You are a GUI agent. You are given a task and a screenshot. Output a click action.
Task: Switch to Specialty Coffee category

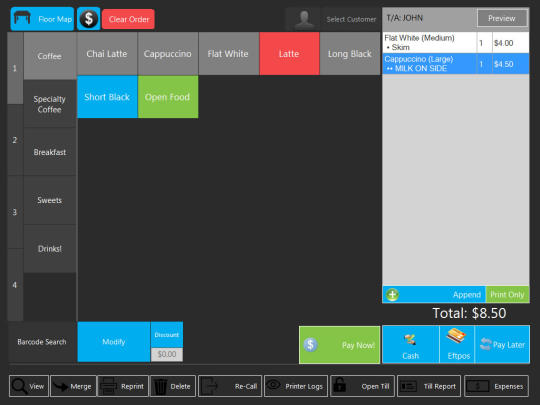pos(50,104)
